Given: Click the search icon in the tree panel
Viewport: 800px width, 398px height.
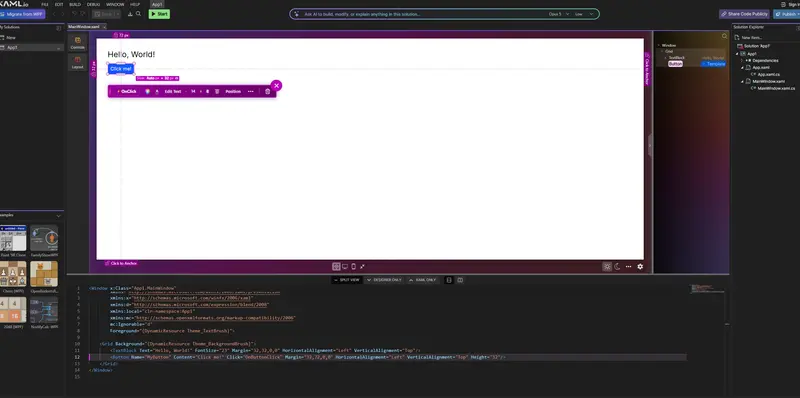Looking at the screenshot, I should click(724, 36).
